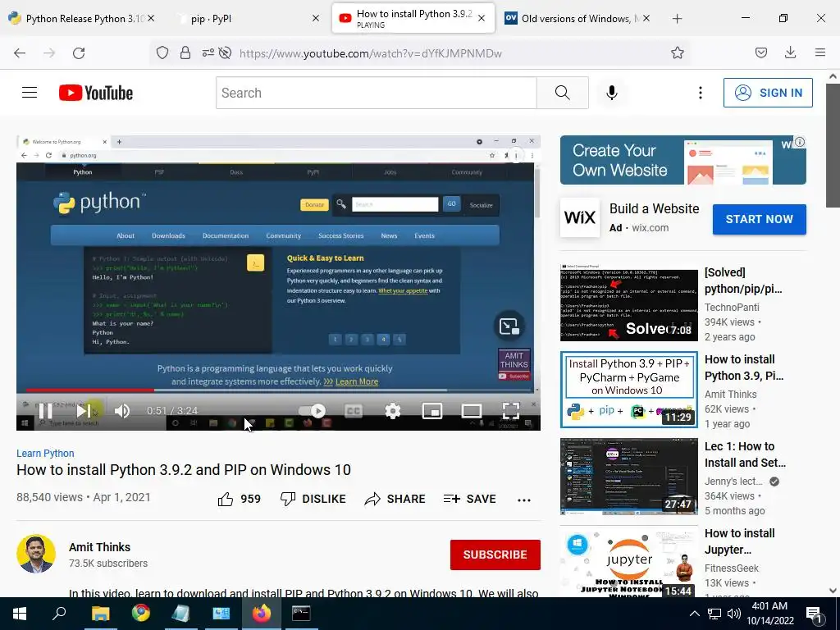The image size is (840, 630).
Task: Open Windows taskbar search
Action: coord(59,614)
